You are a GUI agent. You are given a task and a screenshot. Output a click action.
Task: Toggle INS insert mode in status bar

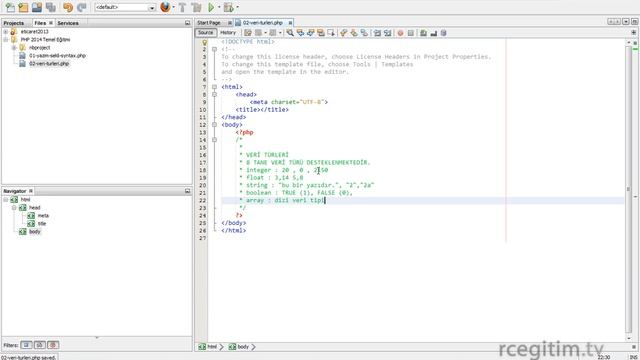pyautogui.click(x=633, y=357)
